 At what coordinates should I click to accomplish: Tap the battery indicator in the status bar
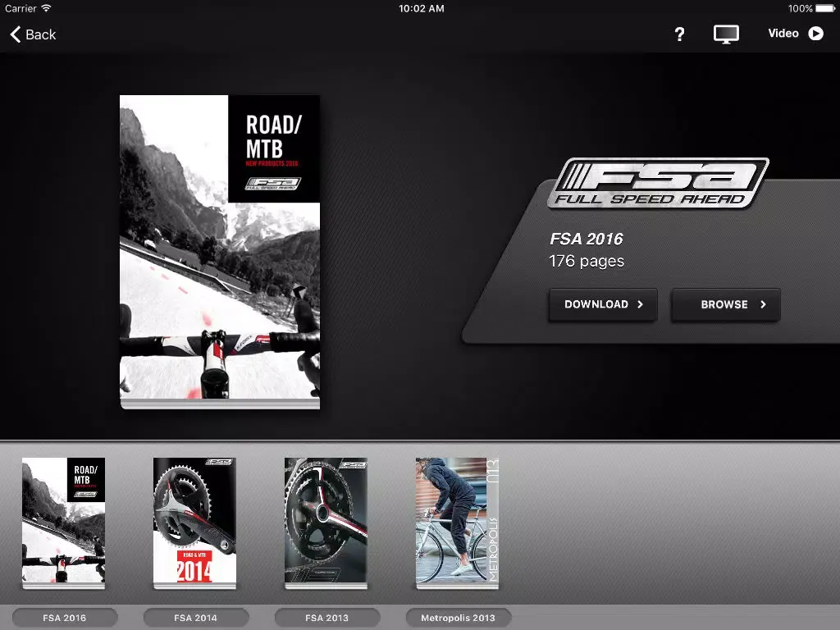pos(825,8)
